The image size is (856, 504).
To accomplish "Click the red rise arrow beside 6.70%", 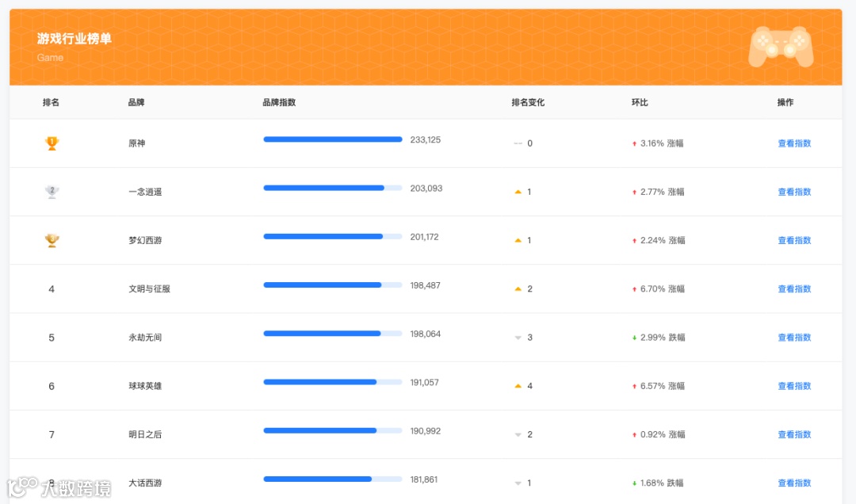I will click(634, 289).
